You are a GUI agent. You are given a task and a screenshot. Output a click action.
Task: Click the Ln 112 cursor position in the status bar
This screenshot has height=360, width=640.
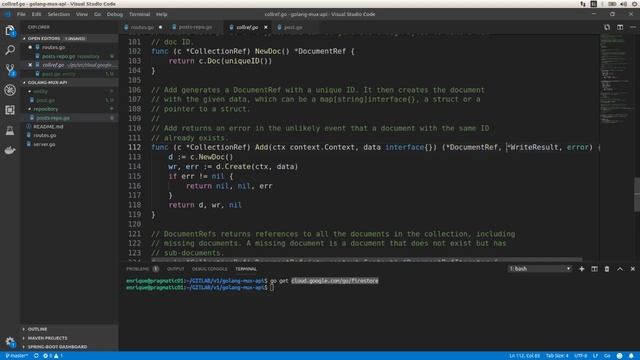pyautogui.click(x=524, y=356)
